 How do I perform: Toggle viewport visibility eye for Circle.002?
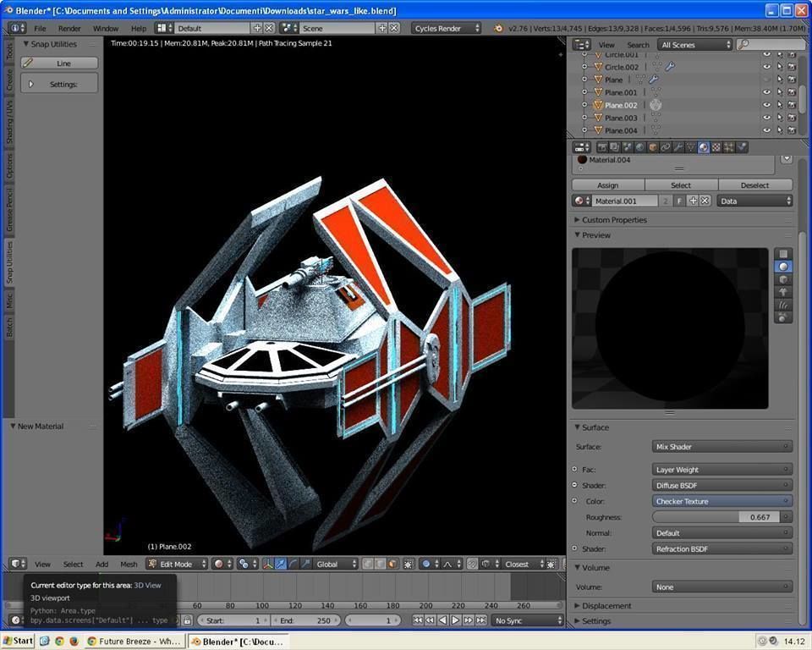coord(766,67)
